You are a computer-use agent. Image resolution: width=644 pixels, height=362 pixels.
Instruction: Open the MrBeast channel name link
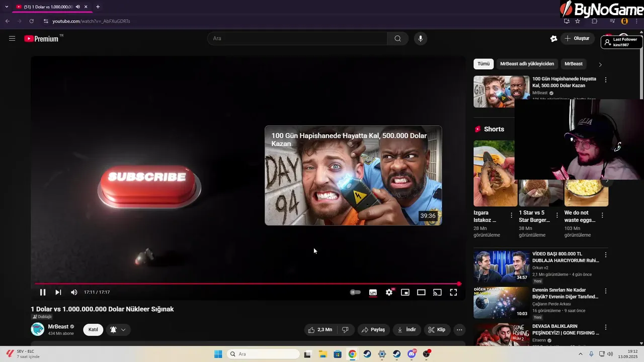(58, 326)
